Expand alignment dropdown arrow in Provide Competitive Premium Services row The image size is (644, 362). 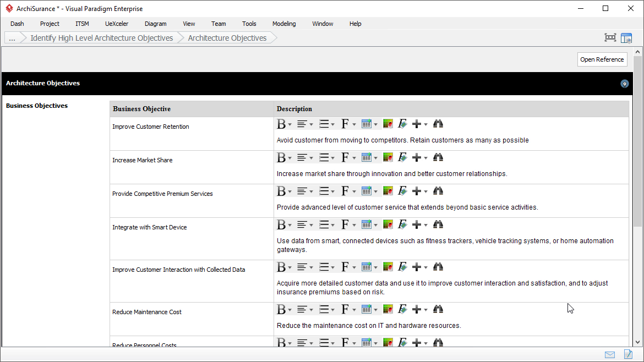pos(312,192)
